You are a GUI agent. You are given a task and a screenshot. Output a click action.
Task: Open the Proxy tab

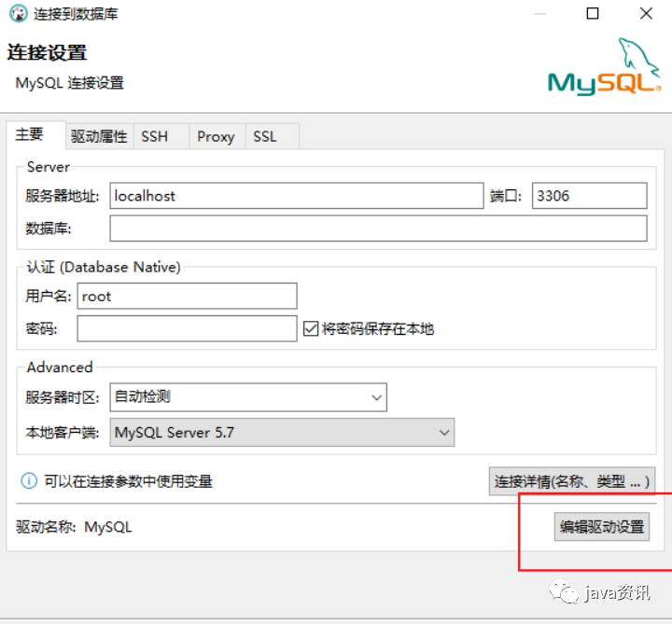coord(216,136)
